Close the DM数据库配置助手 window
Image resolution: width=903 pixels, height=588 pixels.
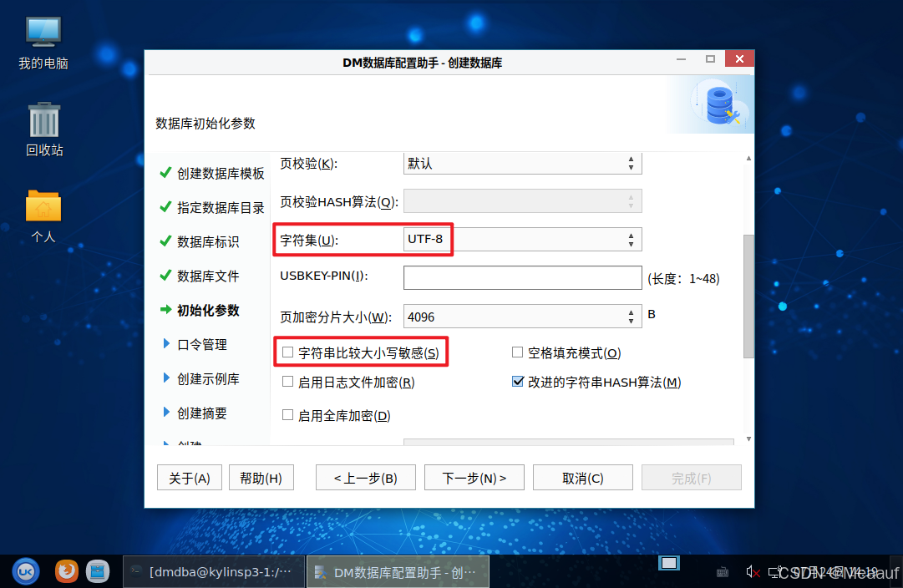coord(739,58)
